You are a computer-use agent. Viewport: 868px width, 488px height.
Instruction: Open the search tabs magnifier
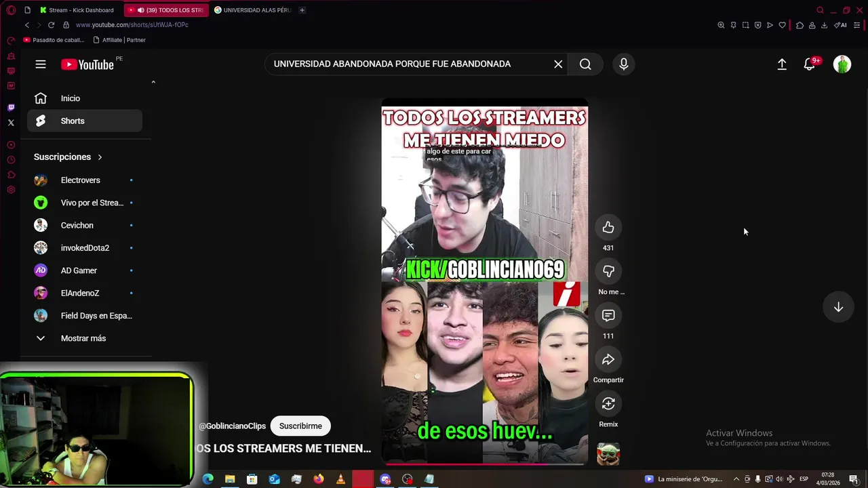[x=820, y=10]
